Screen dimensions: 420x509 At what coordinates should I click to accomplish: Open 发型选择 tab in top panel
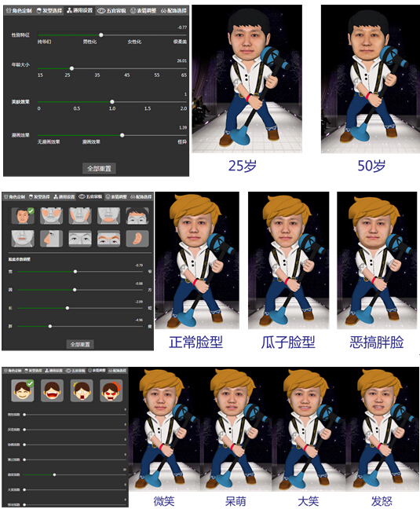[49, 11]
